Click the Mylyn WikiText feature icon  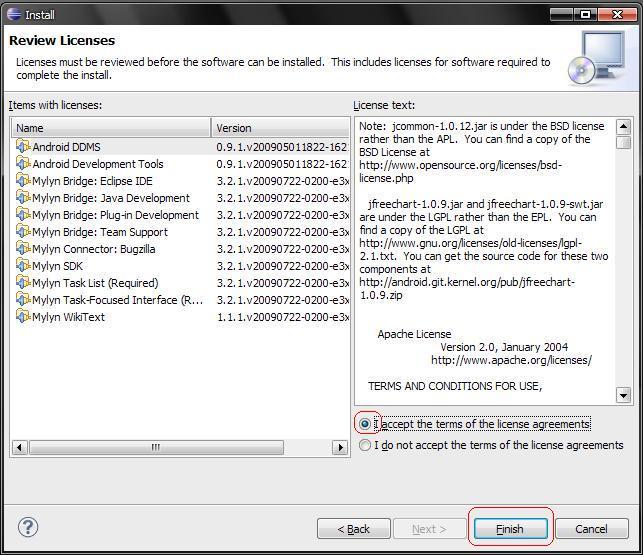click(x=23, y=317)
